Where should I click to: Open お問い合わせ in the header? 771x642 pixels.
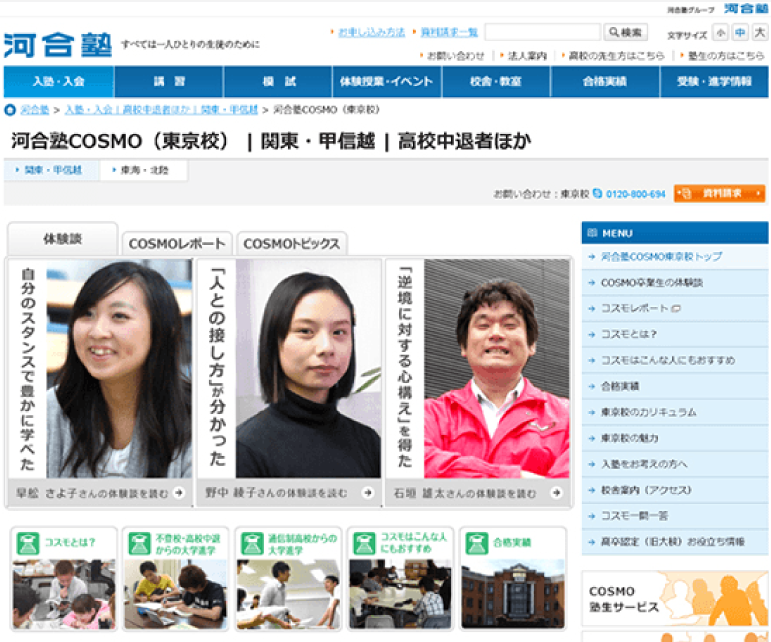pos(456,56)
